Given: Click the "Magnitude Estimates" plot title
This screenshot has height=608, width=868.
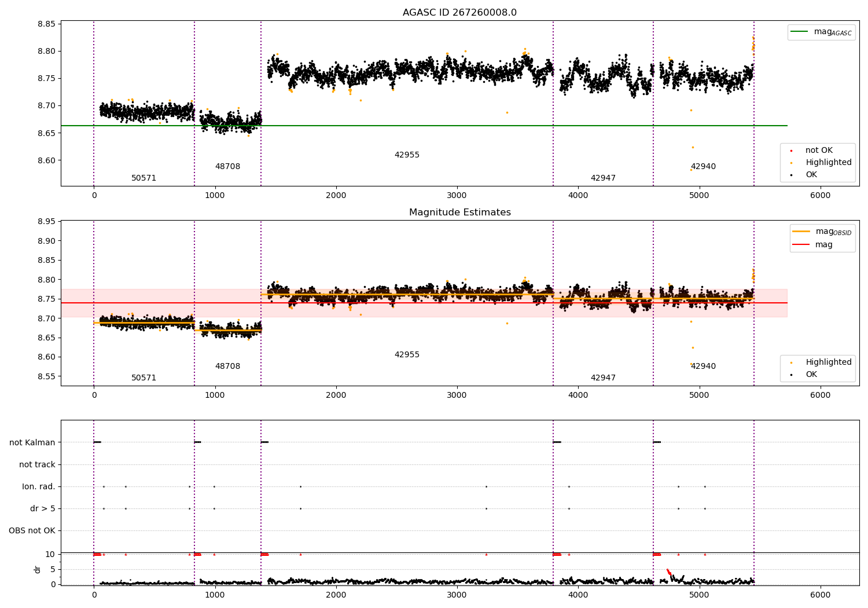Looking at the screenshot, I should pyautogui.click(x=459, y=213).
